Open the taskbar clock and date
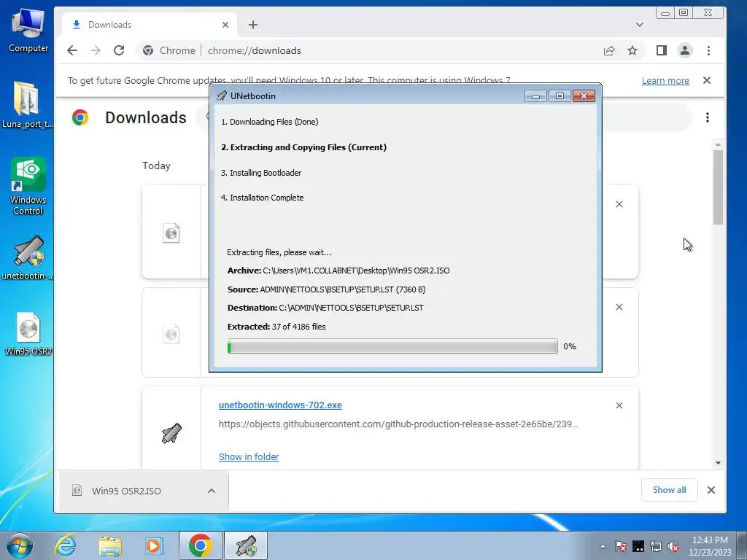The image size is (747, 560). (x=709, y=546)
